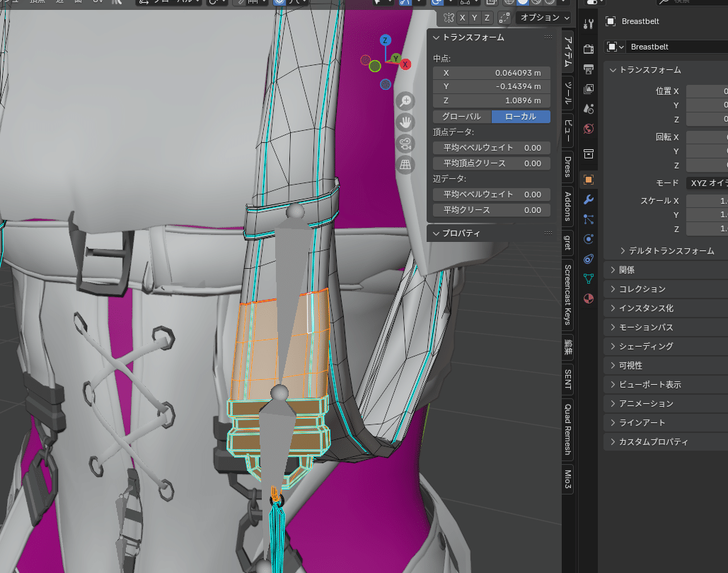Viewport: 728px width, 573px height.
Task: Switch perspective/orthographic with the grid icon
Action: tap(405, 165)
